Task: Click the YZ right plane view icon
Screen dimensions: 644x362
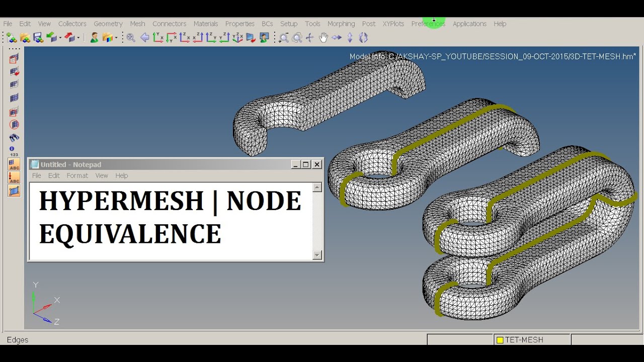Action: [x=211, y=38]
